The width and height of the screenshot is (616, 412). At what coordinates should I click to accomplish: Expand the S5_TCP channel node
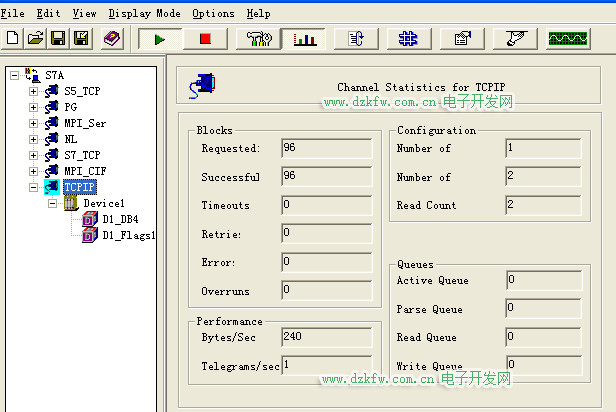tap(33, 91)
